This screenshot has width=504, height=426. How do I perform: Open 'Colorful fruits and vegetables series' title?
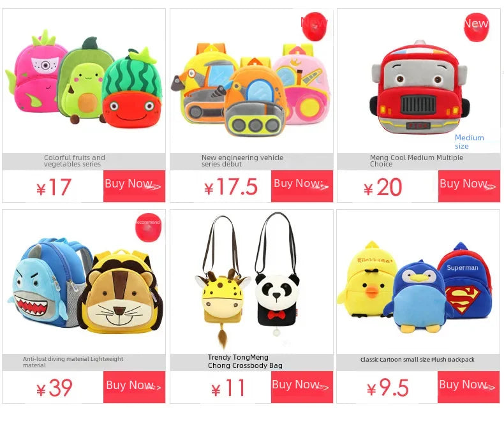click(x=75, y=161)
